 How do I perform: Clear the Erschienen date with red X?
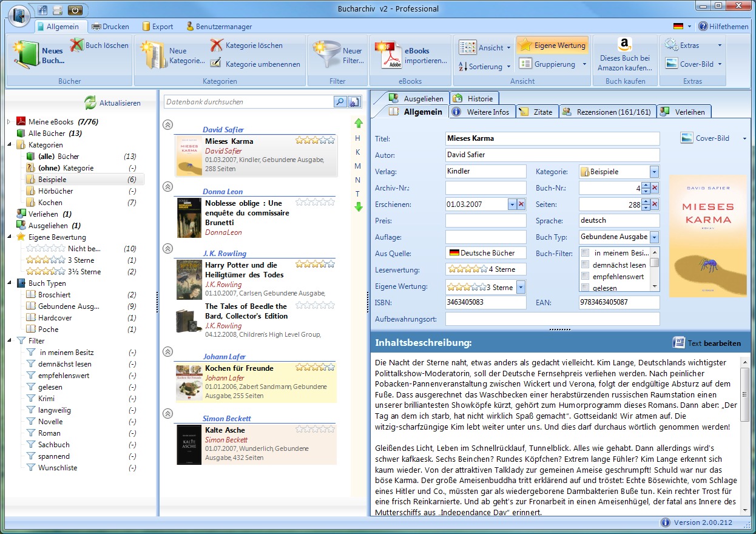point(521,204)
